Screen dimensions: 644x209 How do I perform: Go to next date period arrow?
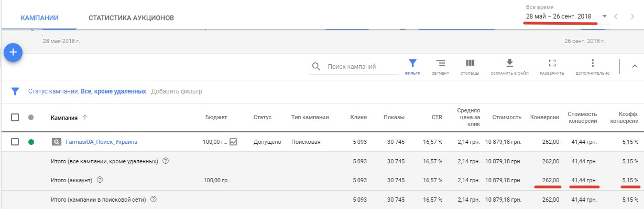click(x=632, y=16)
